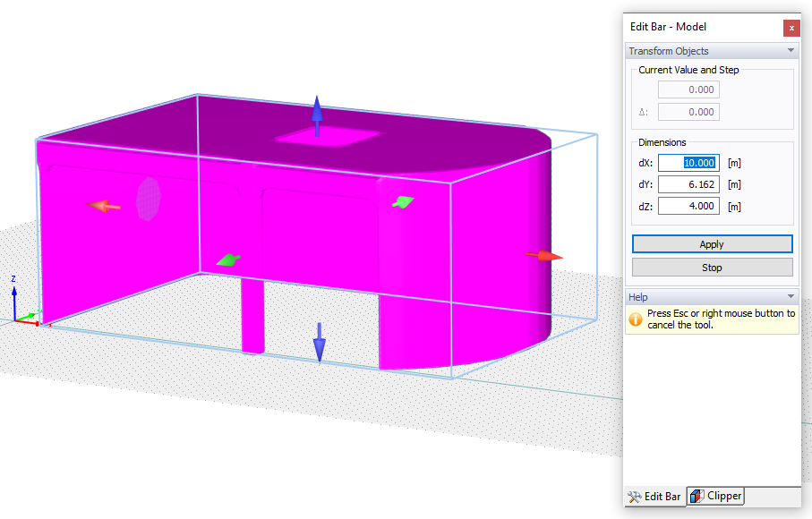Click the delta step field
This screenshot has height=519, width=812.
(x=688, y=112)
